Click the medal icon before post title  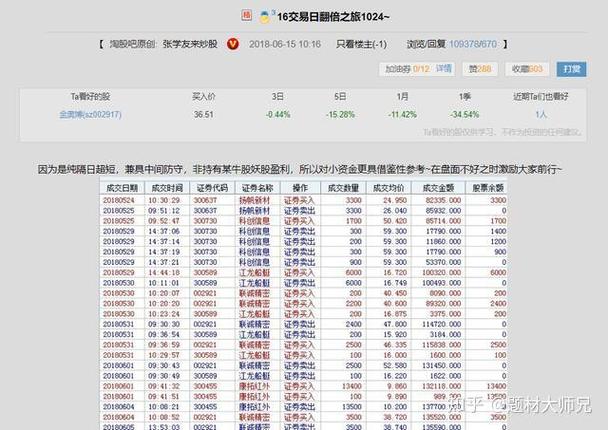click(x=265, y=16)
